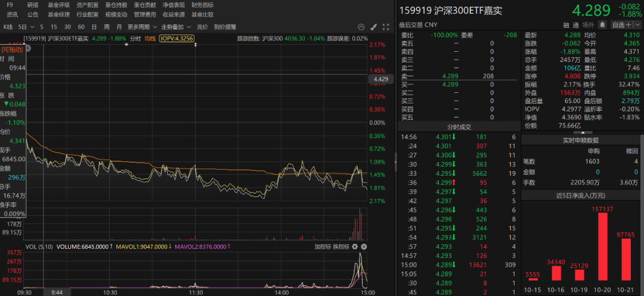Switch to K线 chart view
This screenshot has width=644, height=296.
tap(8, 27)
